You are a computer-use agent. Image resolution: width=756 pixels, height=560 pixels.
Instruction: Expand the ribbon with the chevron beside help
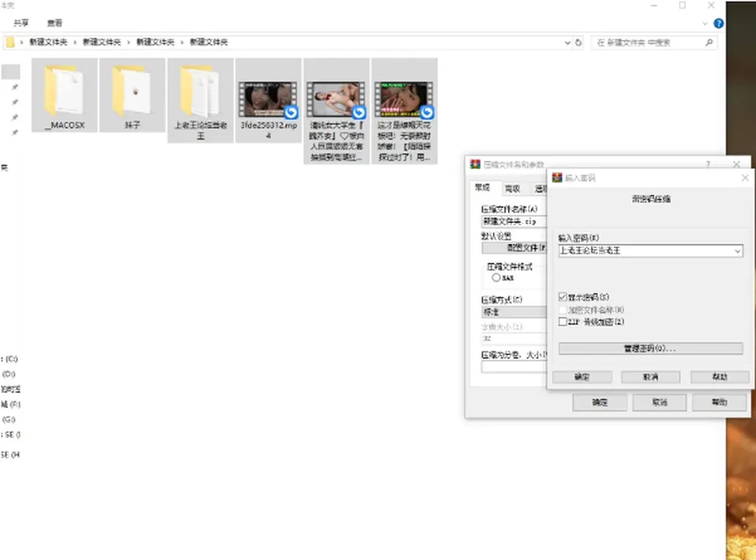click(x=704, y=23)
